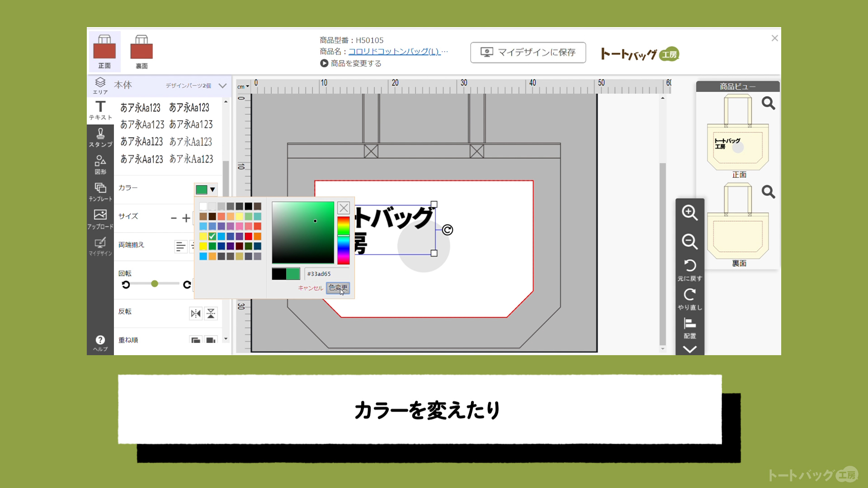Screen dimensions: 868x488
Task: Click the font list scroll up arrow
Action: point(226,102)
